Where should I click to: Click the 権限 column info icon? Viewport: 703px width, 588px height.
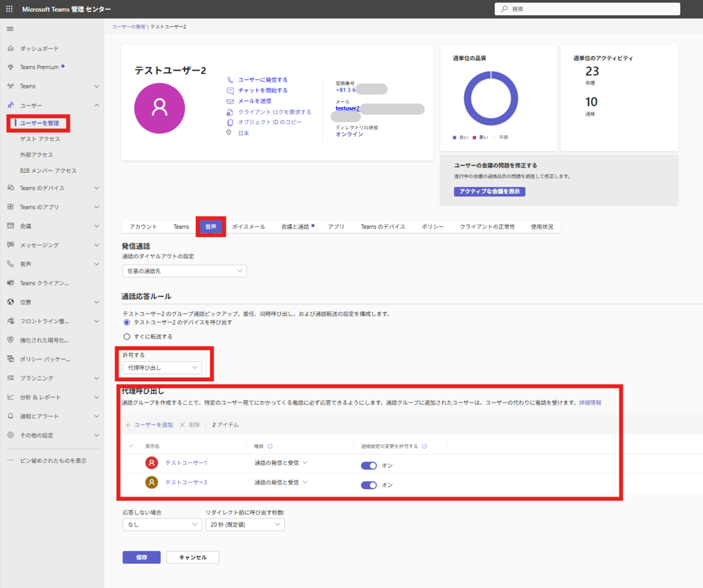point(270,446)
